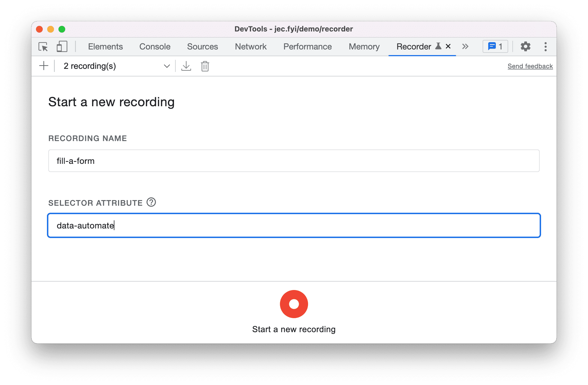The height and width of the screenshot is (385, 588).
Task: Click the delete recording icon
Action: (205, 66)
